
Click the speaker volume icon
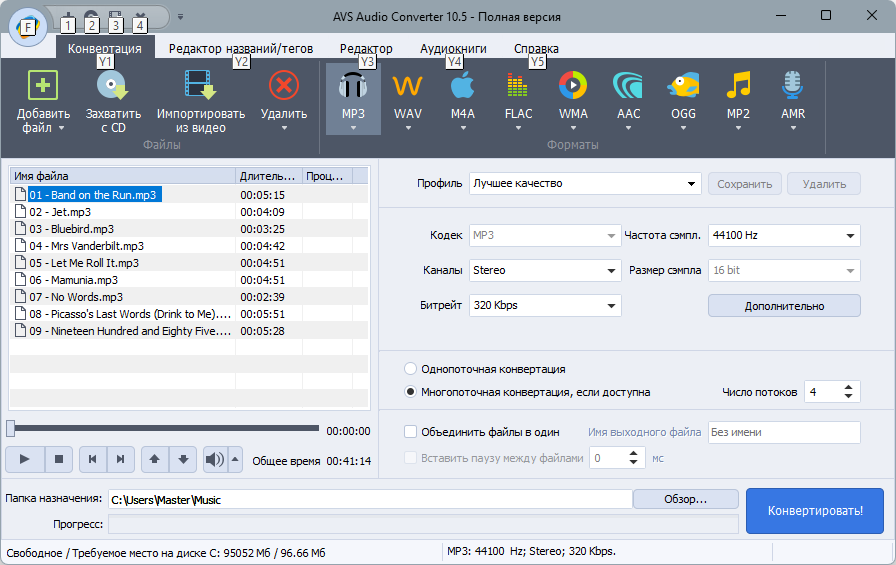pyautogui.click(x=215, y=459)
